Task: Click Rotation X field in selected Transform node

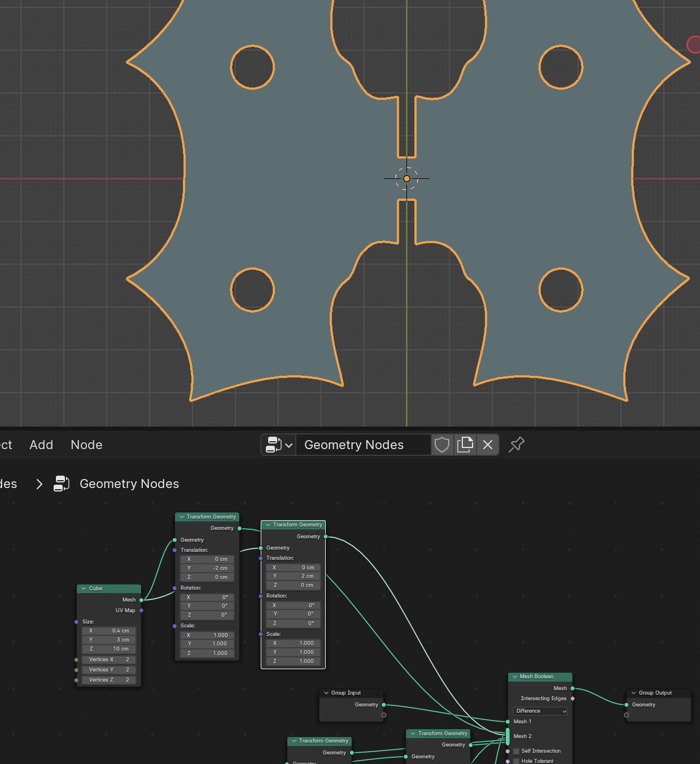Action: tap(294, 605)
